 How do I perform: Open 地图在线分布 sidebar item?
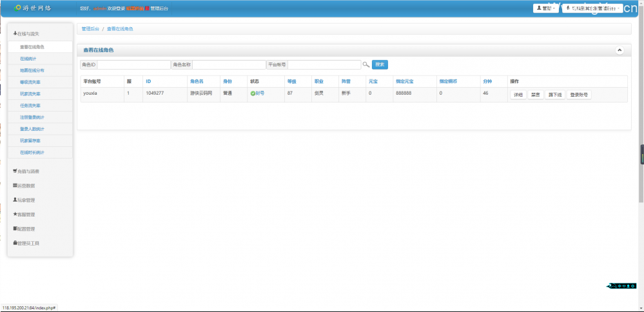coord(40,71)
